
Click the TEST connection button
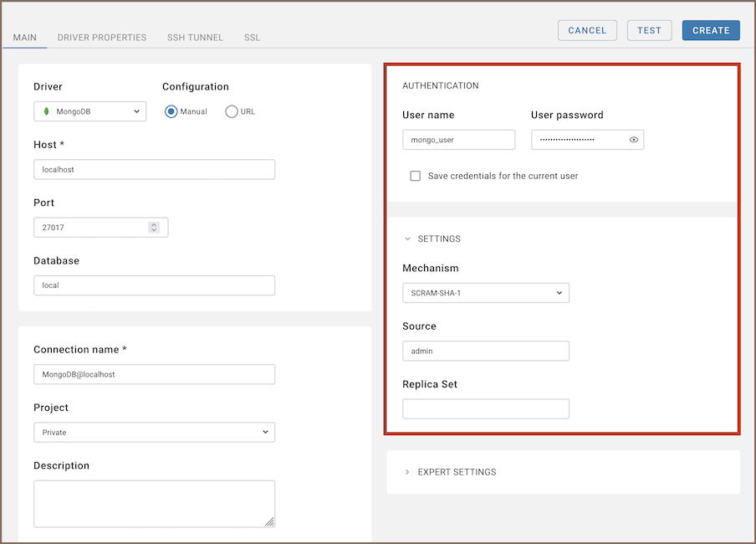pyautogui.click(x=649, y=30)
